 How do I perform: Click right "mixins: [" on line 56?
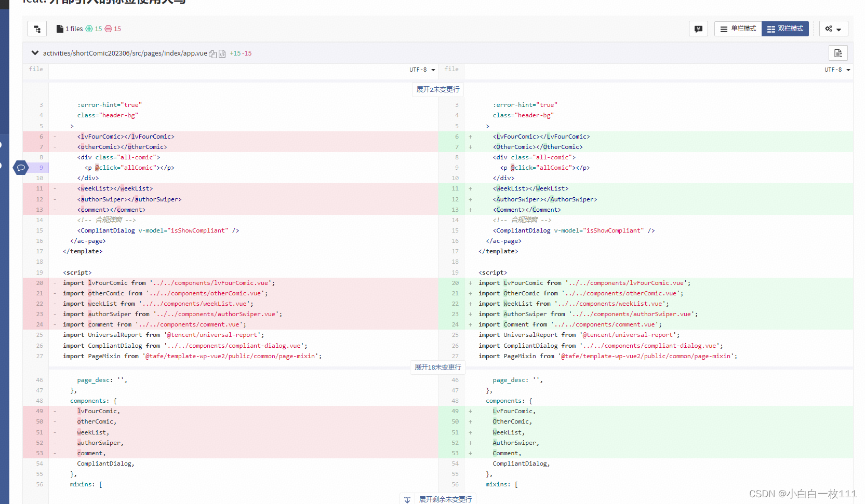pos(502,484)
